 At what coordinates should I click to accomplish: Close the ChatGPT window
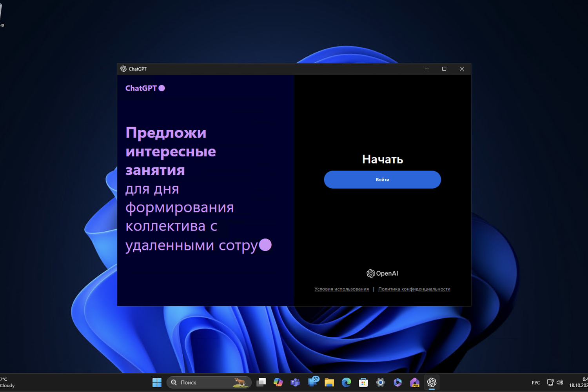pyautogui.click(x=462, y=69)
